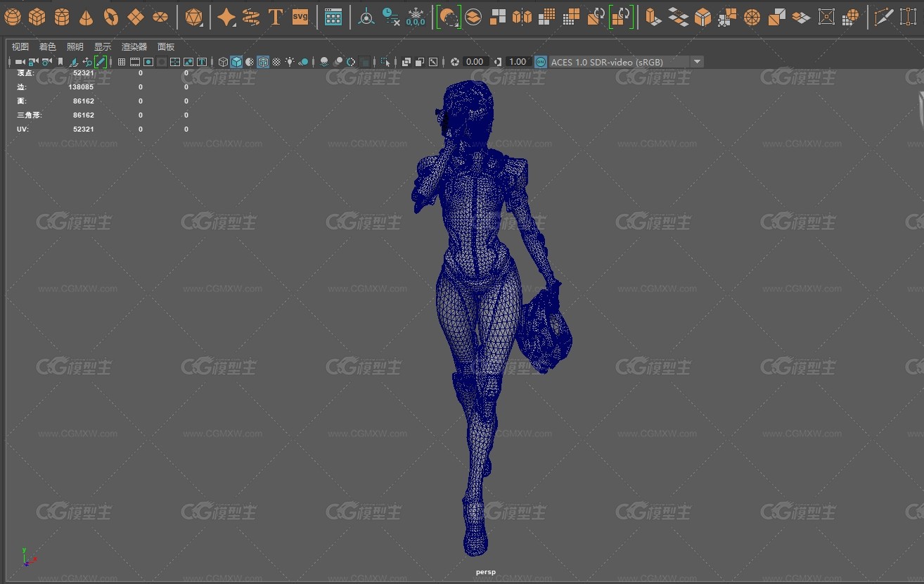Create a polygon torus from the shelf
Screen dimensions: 924x584
[111, 16]
